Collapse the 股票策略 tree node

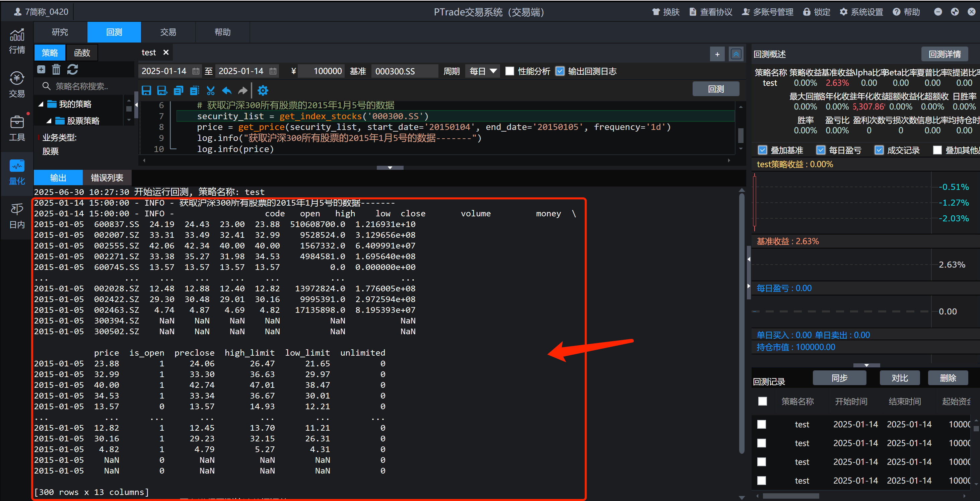(49, 121)
